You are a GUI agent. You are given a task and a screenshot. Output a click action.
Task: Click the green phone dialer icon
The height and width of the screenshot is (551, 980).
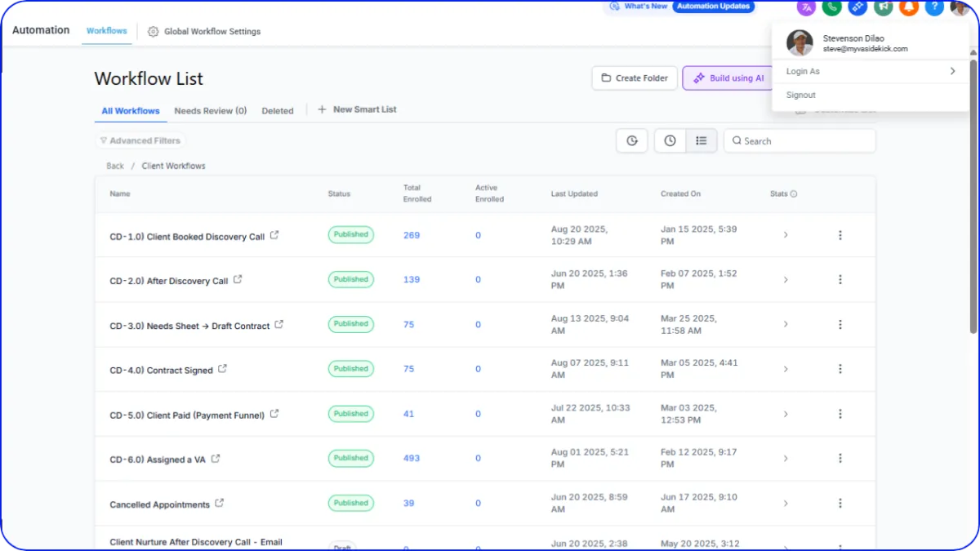click(x=831, y=7)
